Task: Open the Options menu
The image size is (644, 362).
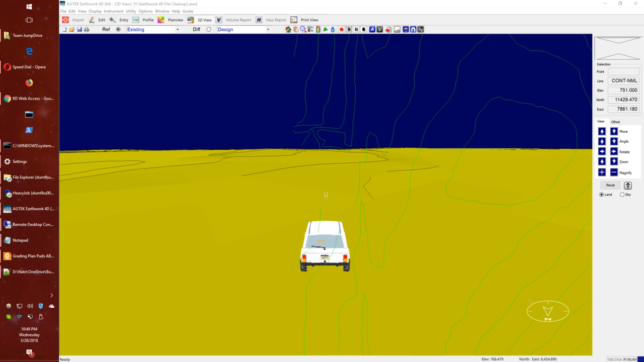Action: point(145,11)
